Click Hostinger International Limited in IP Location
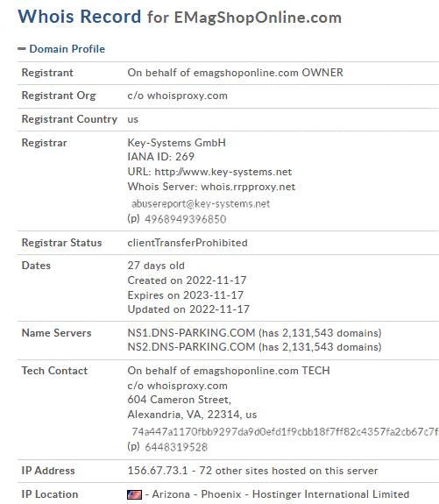 pos(330,494)
